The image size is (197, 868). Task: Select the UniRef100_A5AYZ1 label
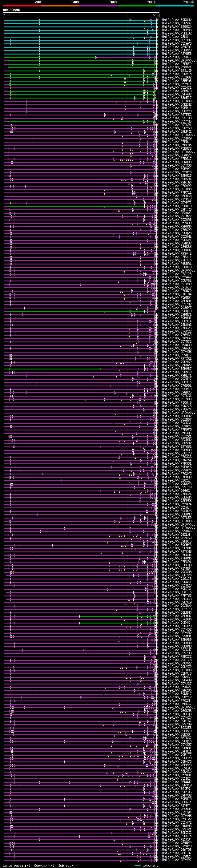[x=177, y=67]
